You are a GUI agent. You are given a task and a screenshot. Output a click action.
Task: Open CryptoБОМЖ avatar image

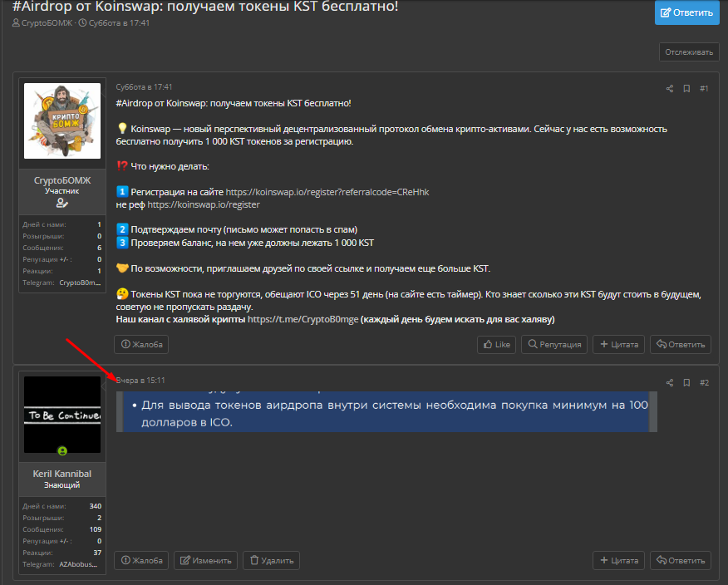point(62,120)
